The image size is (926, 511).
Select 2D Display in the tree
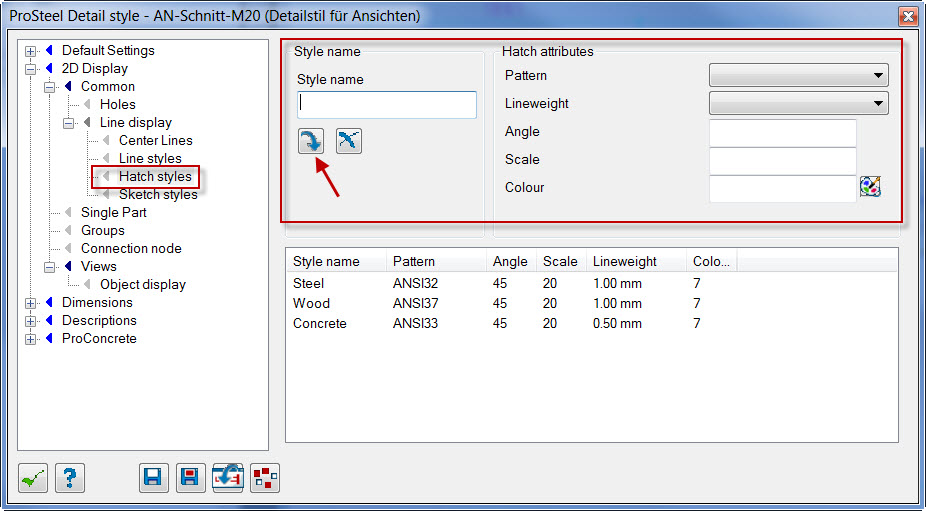point(94,69)
